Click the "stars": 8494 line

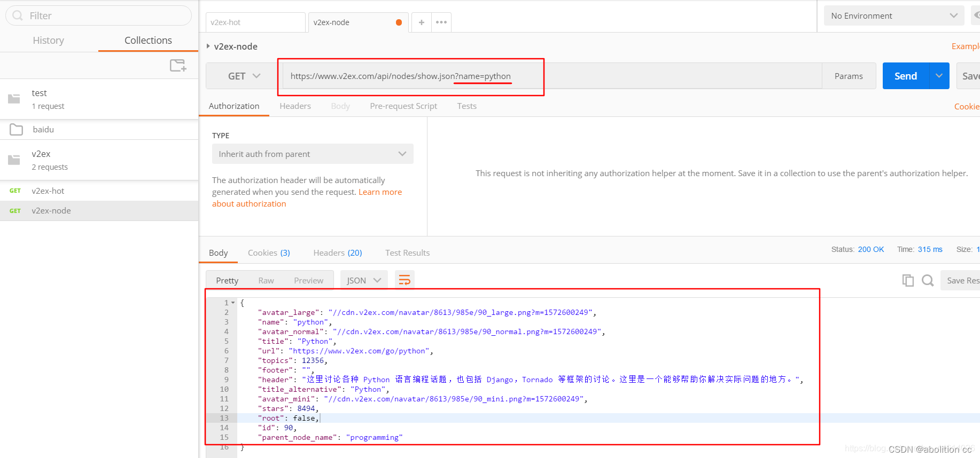tap(288, 408)
